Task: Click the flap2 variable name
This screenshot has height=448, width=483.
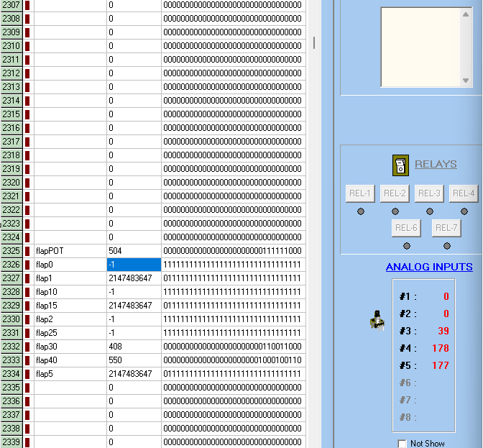Action: (45, 319)
